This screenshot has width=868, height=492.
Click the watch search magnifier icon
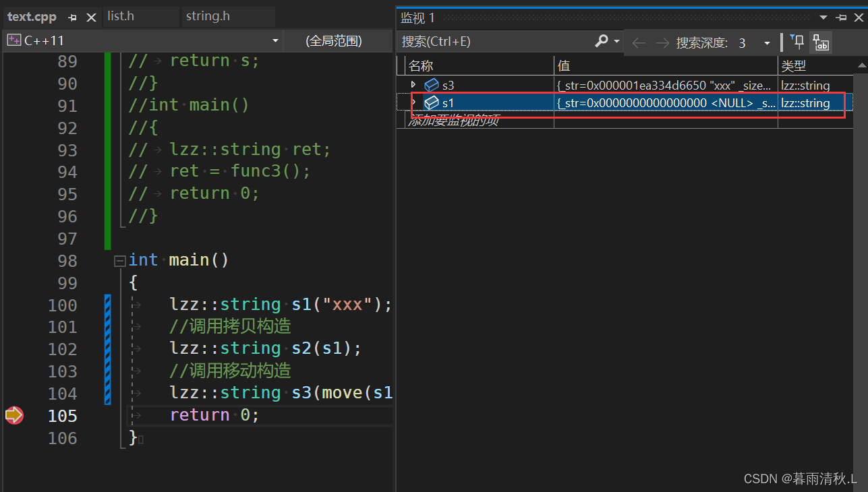[x=601, y=42]
